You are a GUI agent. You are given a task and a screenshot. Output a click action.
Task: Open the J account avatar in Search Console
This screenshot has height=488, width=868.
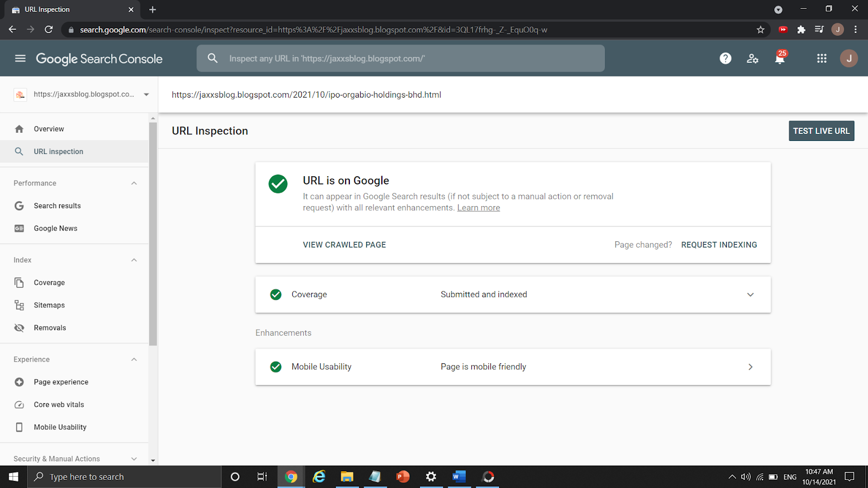[x=849, y=58]
